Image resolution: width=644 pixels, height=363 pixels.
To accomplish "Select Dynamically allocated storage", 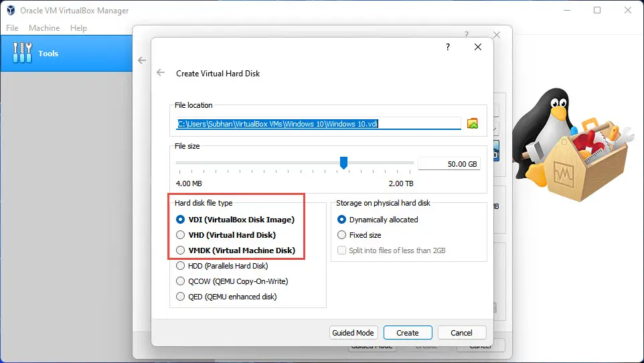I will point(378,220).
